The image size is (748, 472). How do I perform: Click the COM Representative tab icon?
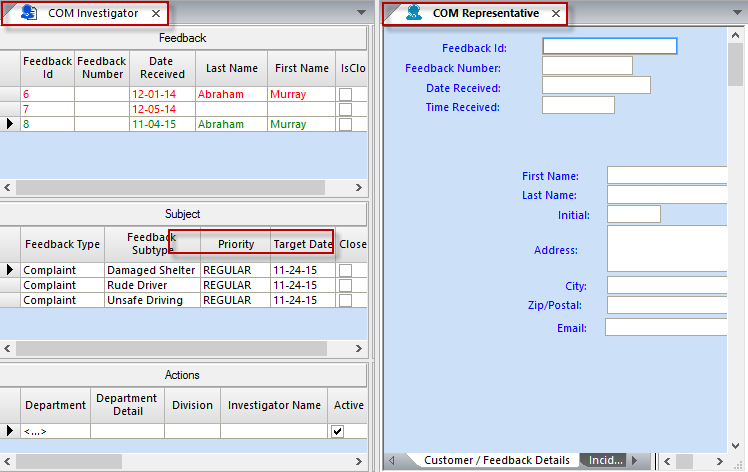414,13
